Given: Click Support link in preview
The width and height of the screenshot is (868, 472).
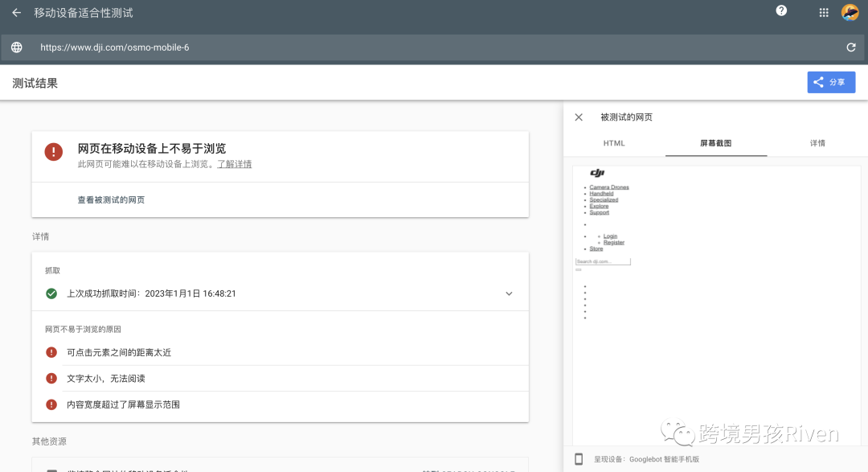Looking at the screenshot, I should [599, 212].
